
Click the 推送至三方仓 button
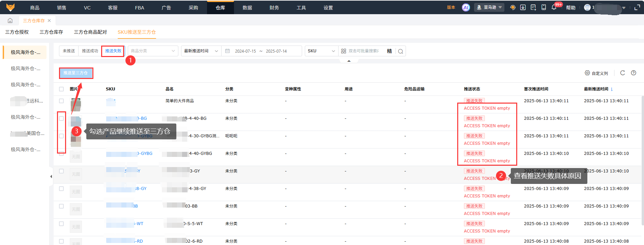(76, 73)
